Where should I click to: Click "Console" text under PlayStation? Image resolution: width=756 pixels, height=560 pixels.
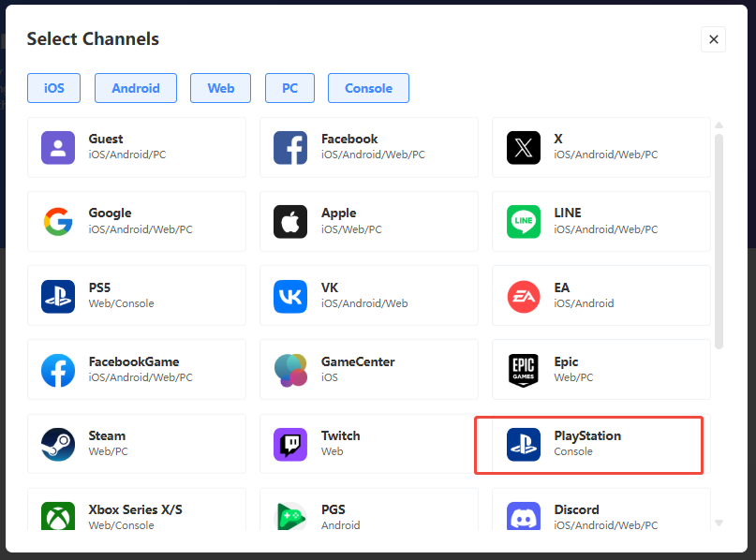(x=573, y=451)
